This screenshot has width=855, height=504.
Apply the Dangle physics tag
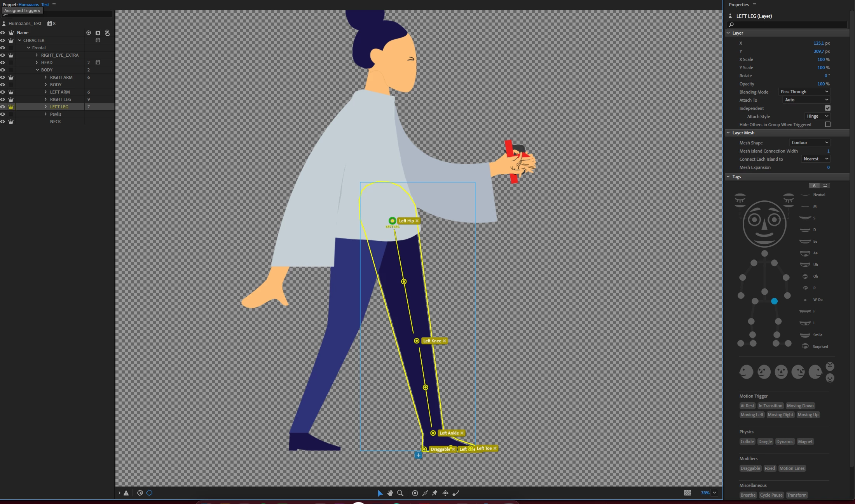(x=765, y=441)
